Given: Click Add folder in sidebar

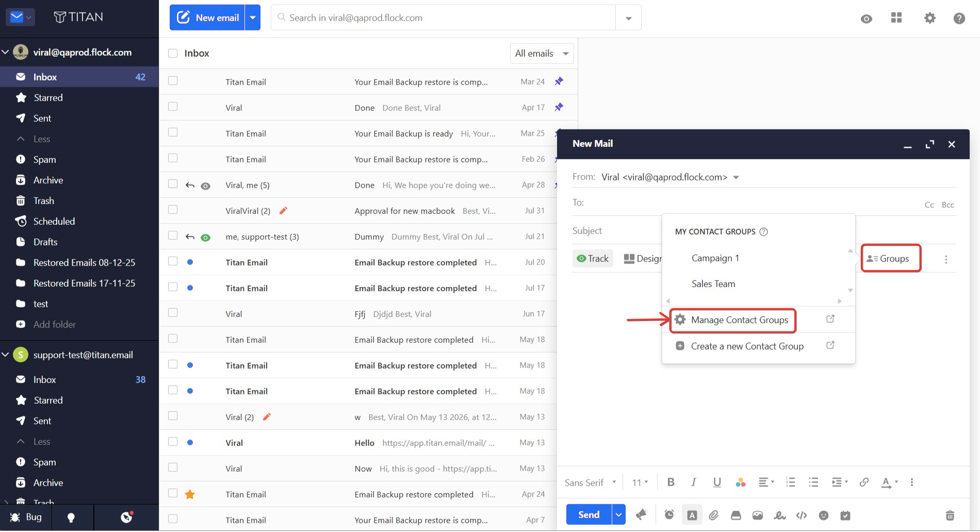Looking at the screenshot, I should (54, 324).
